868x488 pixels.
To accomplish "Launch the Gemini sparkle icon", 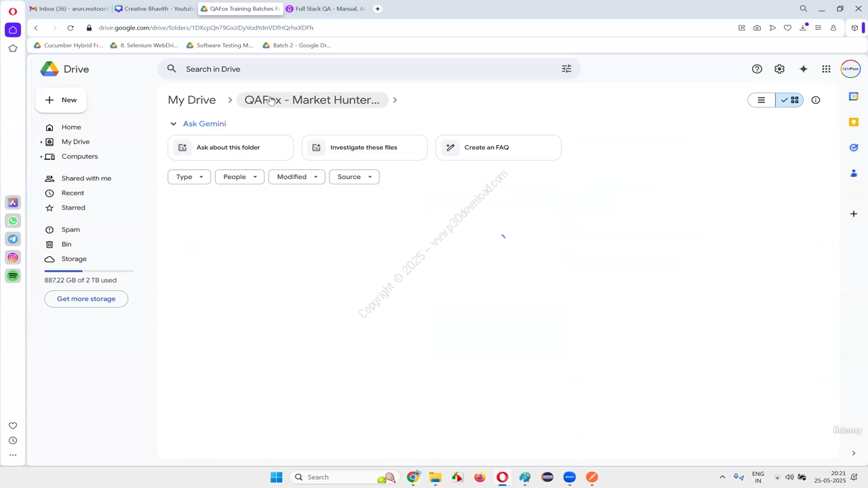I will (x=804, y=69).
